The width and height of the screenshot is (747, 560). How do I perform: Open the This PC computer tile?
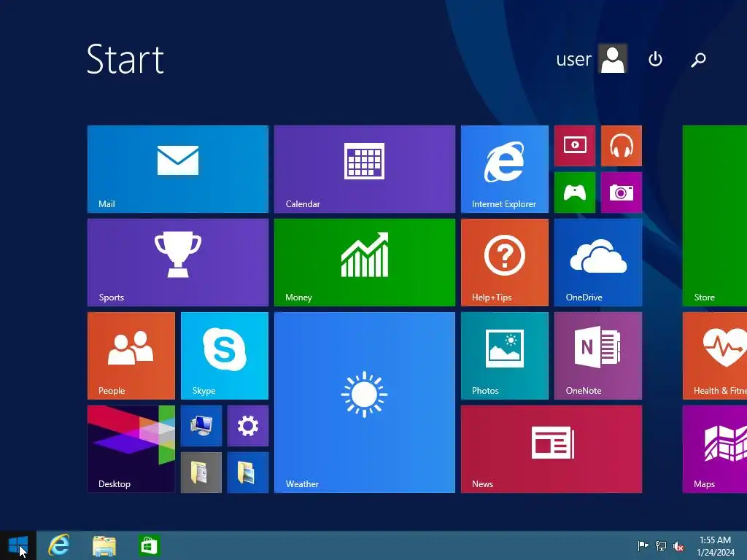[x=201, y=426]
